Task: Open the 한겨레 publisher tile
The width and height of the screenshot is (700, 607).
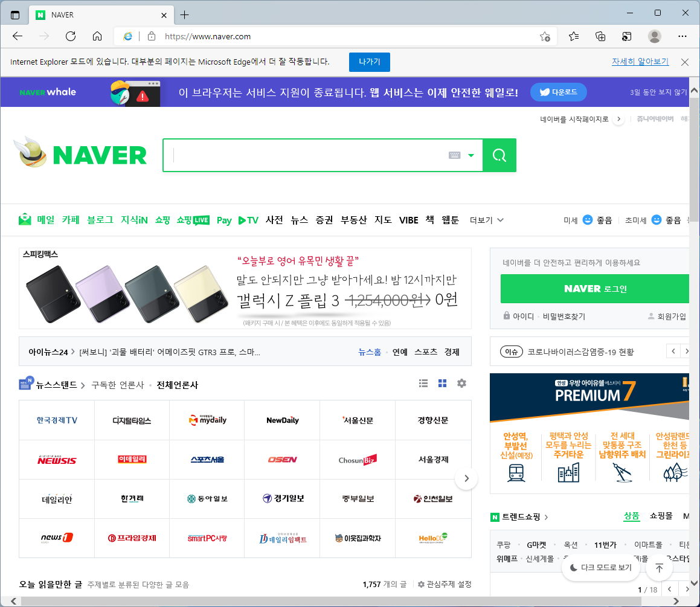Action: point(132,499)
